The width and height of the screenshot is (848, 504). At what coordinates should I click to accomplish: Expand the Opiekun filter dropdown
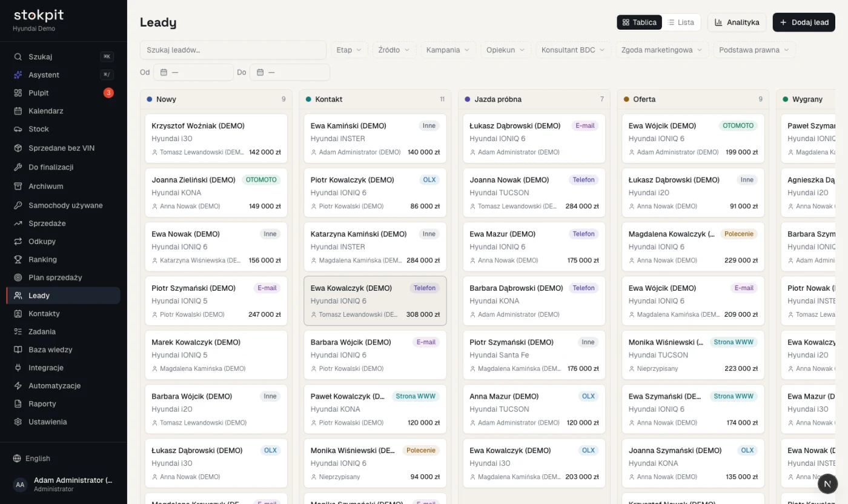(x=506, y=50)
